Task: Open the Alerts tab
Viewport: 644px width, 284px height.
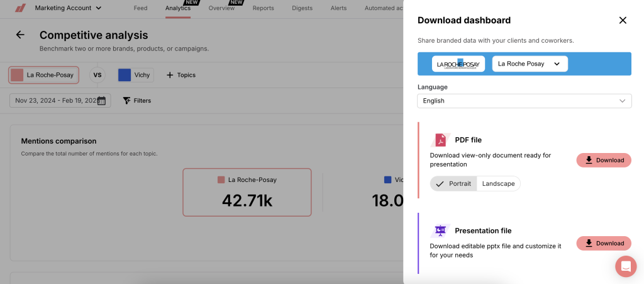Action: [338, 8]
